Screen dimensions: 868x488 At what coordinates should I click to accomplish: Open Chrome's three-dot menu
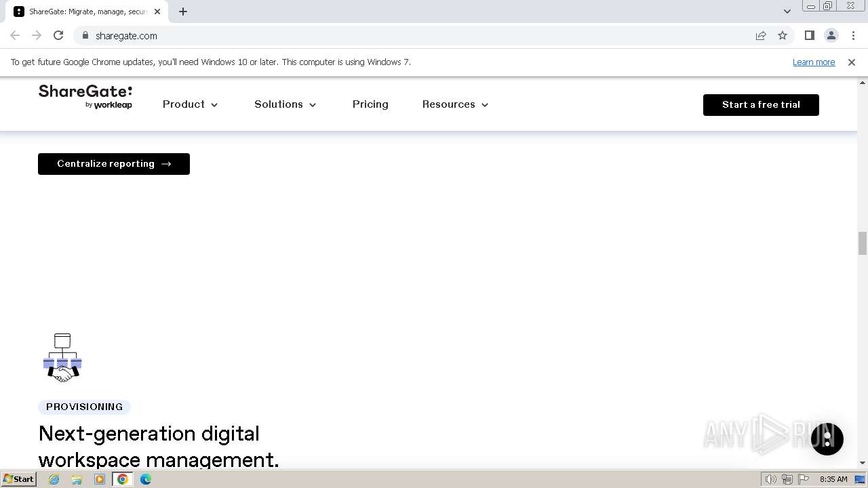(x=853, y=35)
